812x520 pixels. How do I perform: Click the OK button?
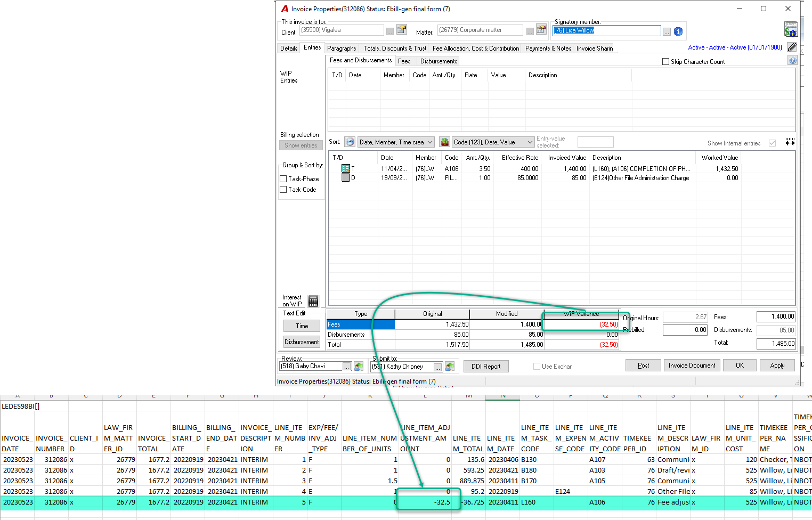point(740,365)
